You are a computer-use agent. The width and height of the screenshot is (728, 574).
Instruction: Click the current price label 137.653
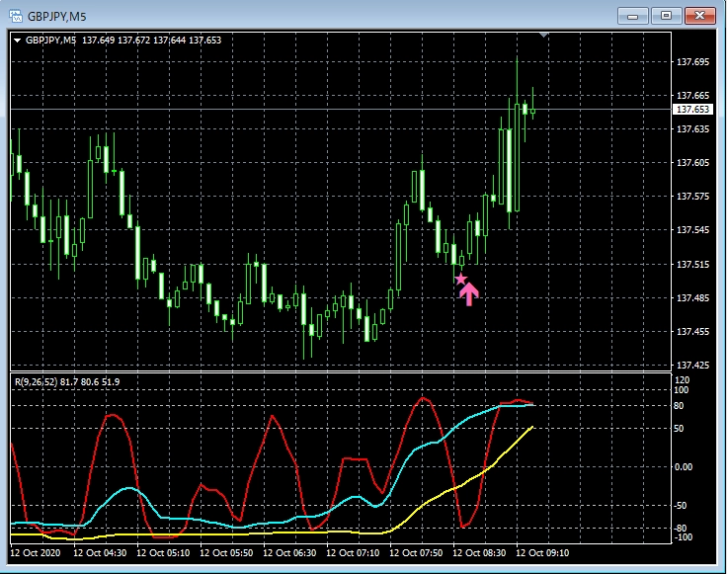tap(692, 109)
